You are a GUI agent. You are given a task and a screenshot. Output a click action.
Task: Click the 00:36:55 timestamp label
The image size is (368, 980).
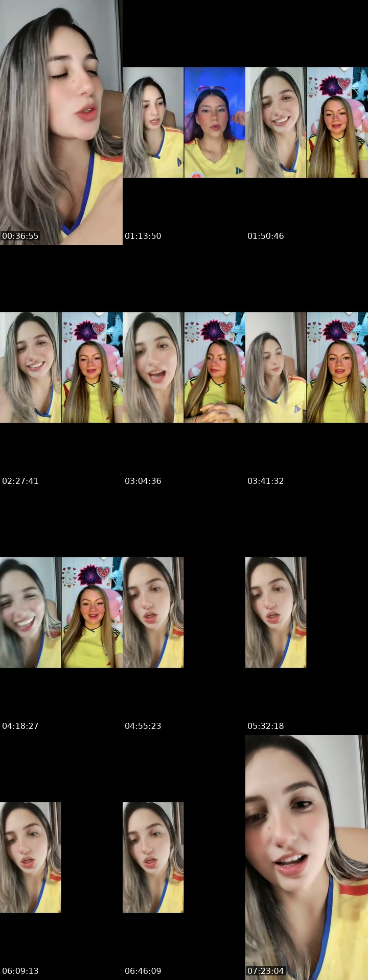point(20,236)
